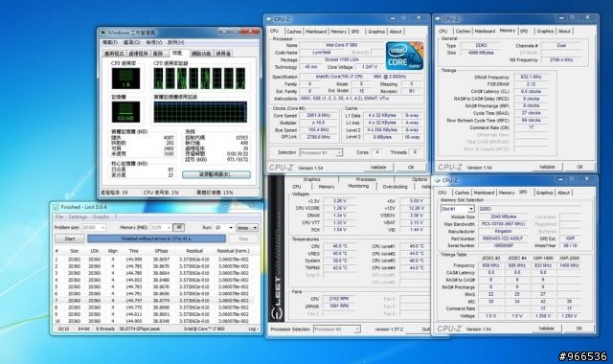
Task: Click the Start button in LinX
Action: [70, 239]
